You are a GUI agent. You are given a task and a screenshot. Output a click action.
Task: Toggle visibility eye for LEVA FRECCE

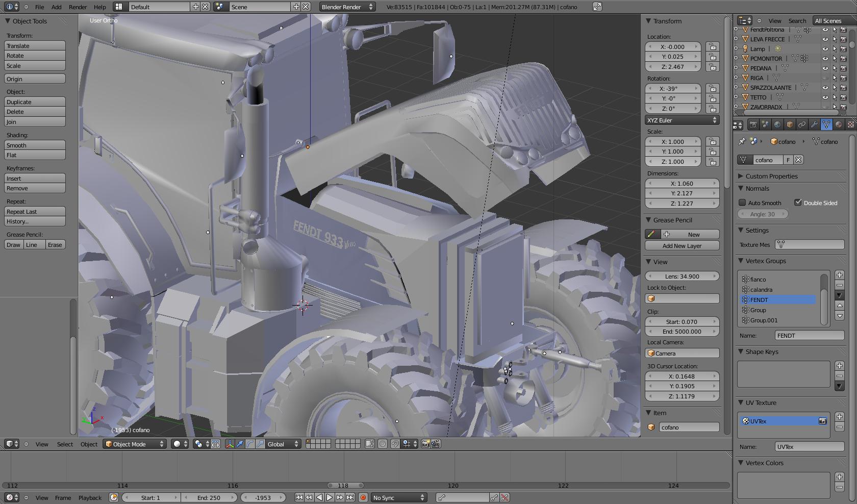point(825,39)
